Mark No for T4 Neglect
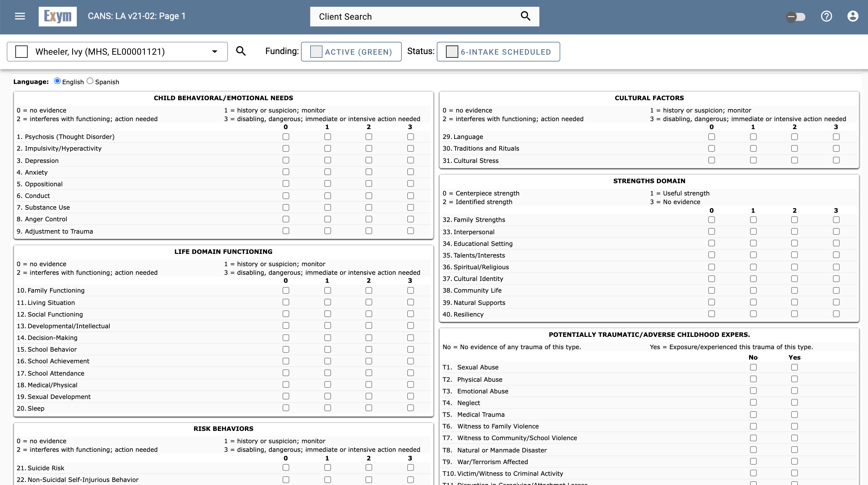Screen dimensions: 868x485 (x=753, y=402)
